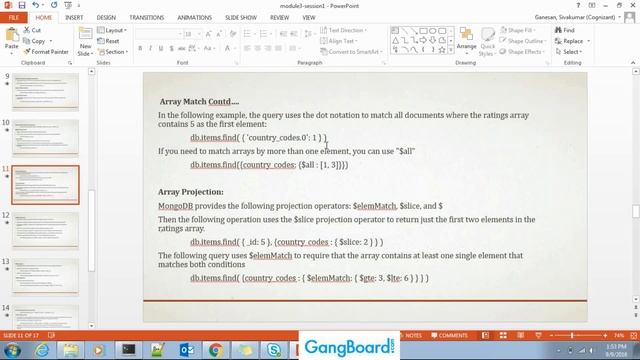Viewport: 640px width, 360px height.
Task: Open Shape Outline menu
Action: [522, 41]
